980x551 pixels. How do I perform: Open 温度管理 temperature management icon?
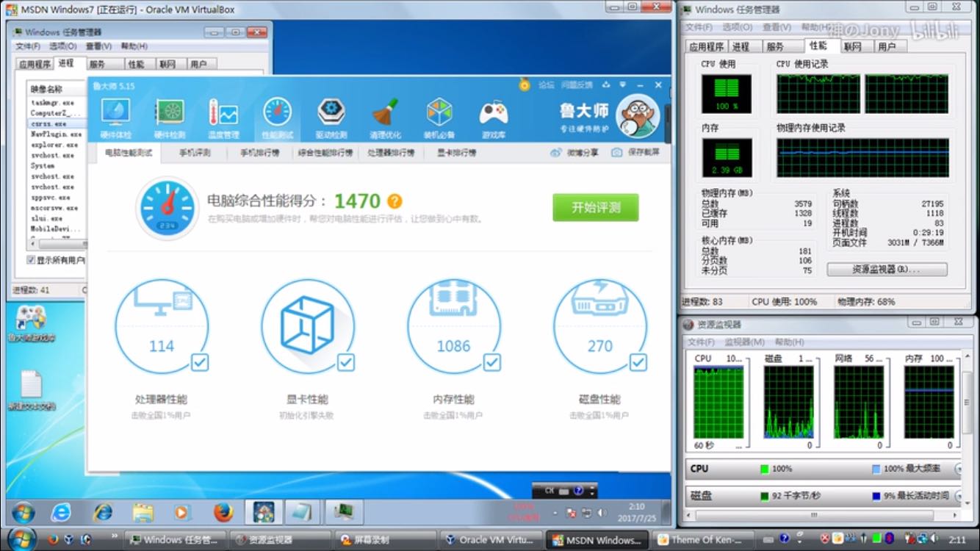223,118
